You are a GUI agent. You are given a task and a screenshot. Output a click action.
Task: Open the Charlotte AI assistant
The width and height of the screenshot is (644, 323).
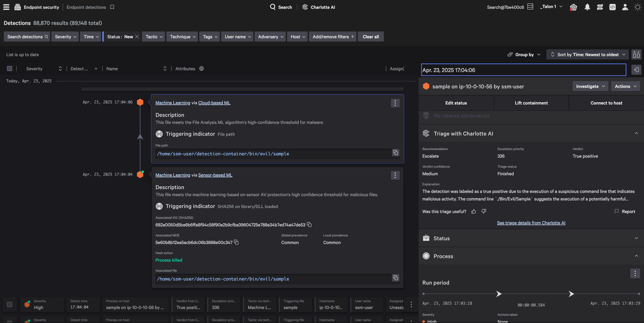319,7
